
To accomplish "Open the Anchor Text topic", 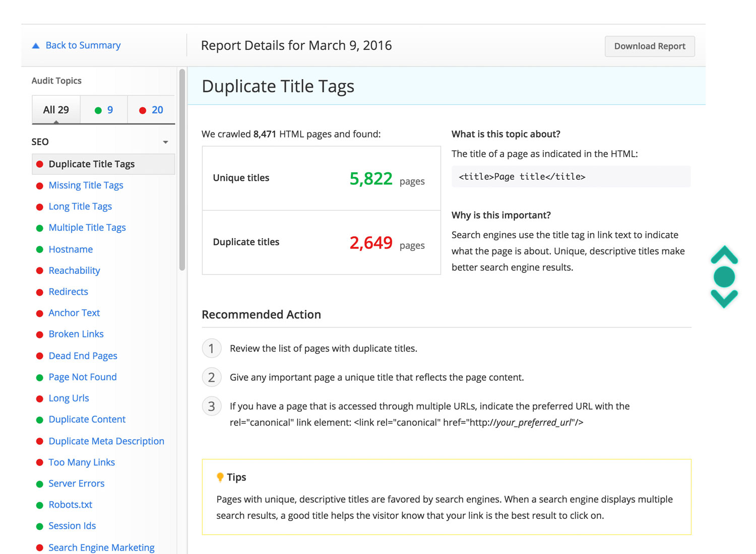I will (74, 313).
